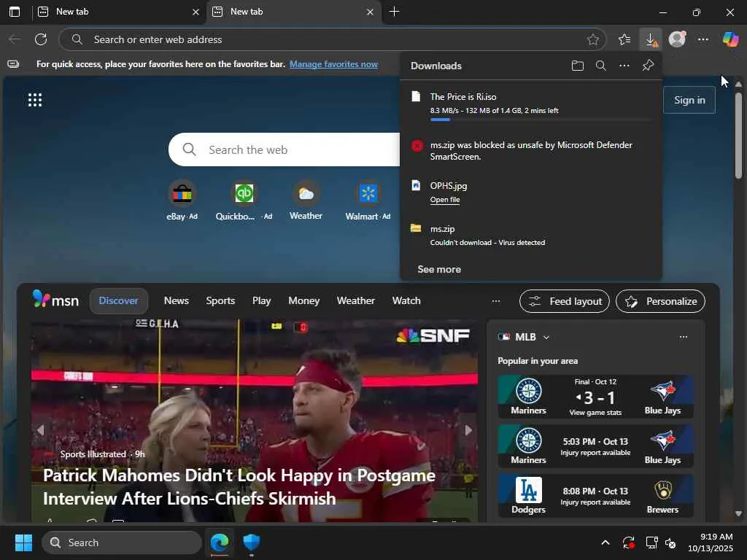This screenshot has height=560, width=747.
Task: Open Windows Security shield in taskbar
Action: (251, 542)
